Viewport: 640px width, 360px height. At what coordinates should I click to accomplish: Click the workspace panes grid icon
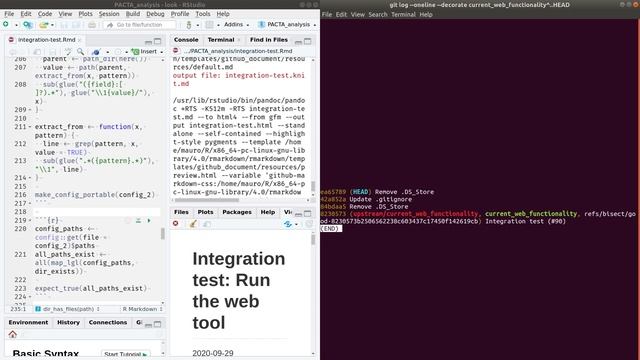point(209,25)
